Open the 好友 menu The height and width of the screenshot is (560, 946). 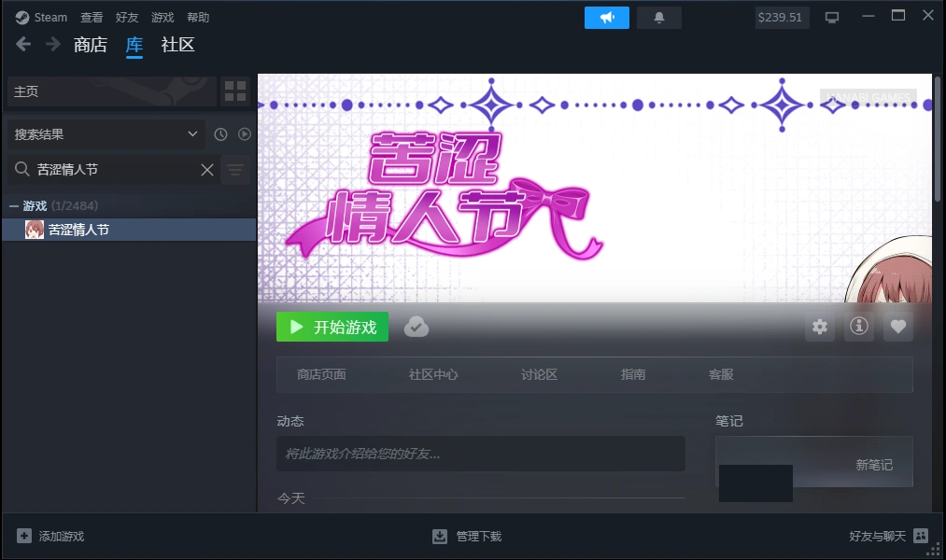point(127,18)
